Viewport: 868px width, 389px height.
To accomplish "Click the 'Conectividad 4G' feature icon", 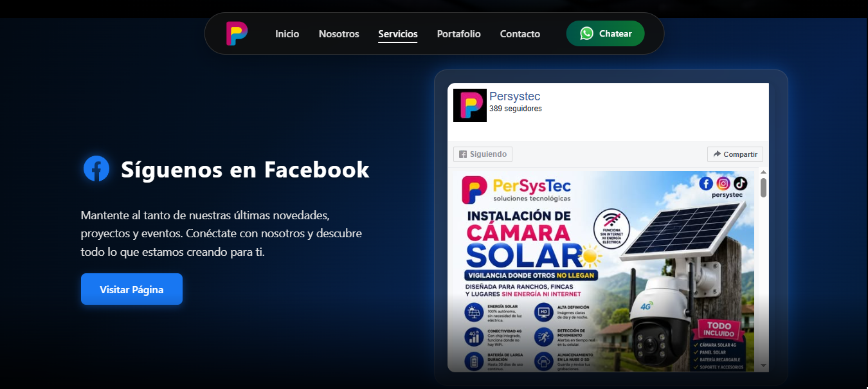I will tap(474, 336).
